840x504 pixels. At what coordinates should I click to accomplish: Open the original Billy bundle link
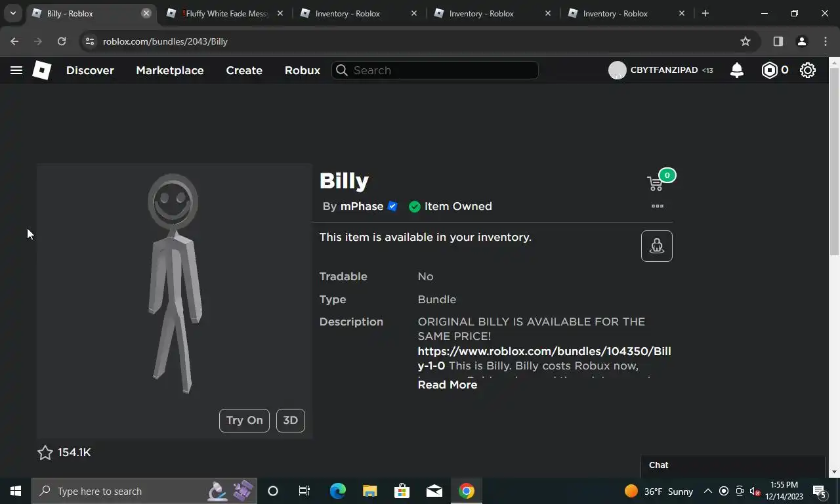pyautogui.click(x=544, y=358)
